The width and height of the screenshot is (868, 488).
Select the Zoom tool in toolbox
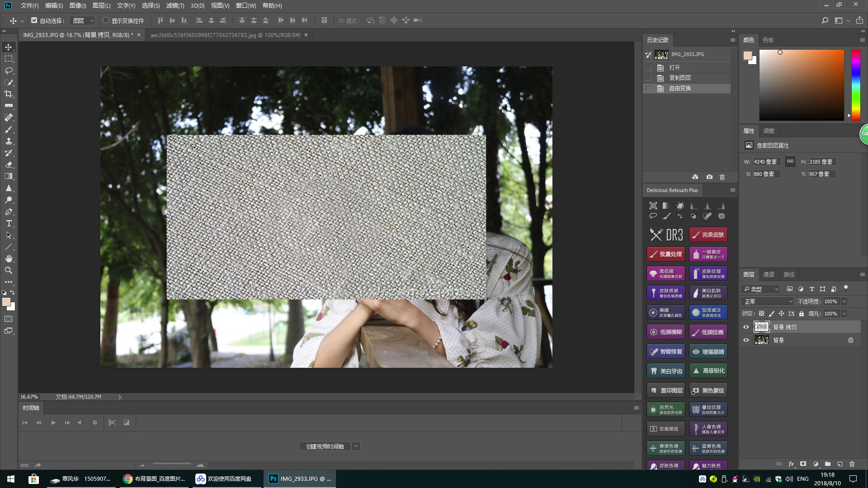tap(9, 270)
